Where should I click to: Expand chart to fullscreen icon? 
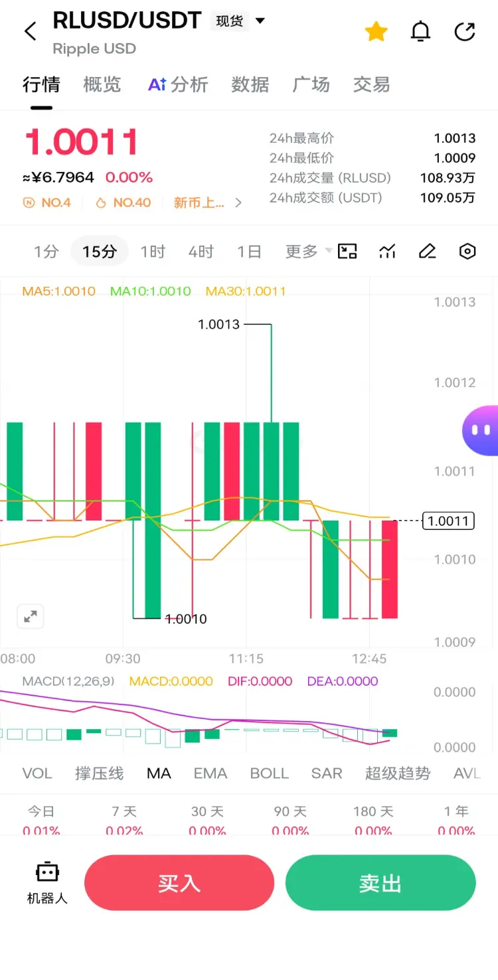tap(31, 616)
